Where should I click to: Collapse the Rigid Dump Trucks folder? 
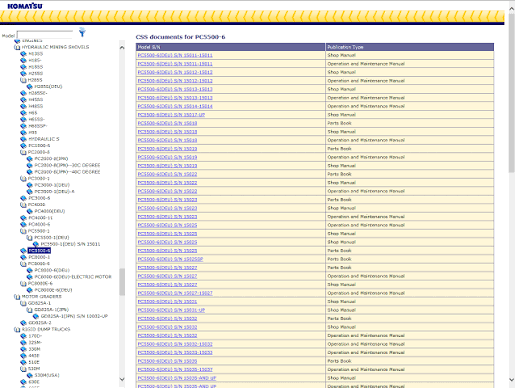17,329
